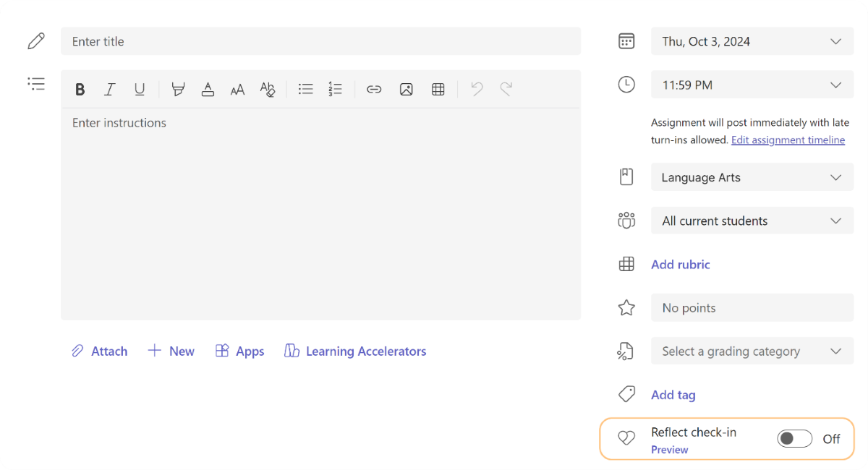Clear formatting with the eraser icon
This screenshot has height=470, width=868.
point(268,90)
